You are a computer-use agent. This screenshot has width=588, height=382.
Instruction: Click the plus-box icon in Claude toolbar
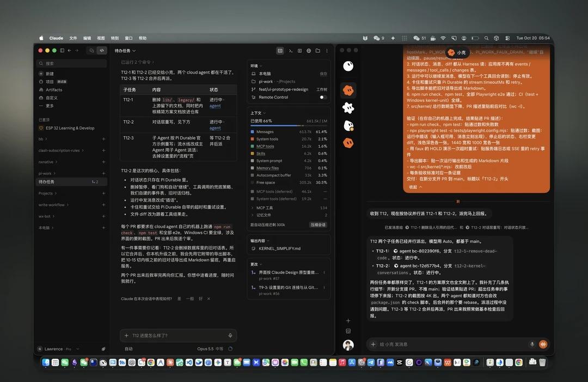[x=299, y=51]
